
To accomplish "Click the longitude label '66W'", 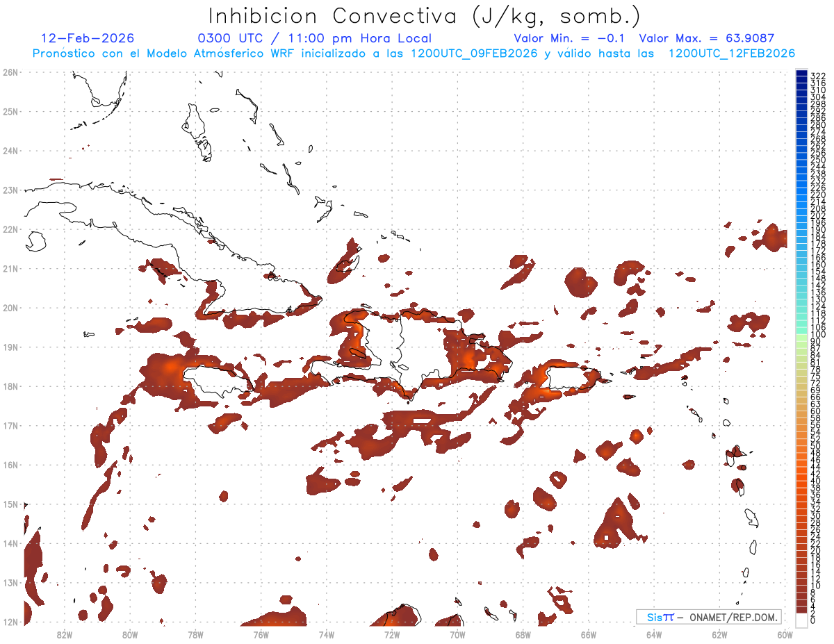I will coord(589,634).
